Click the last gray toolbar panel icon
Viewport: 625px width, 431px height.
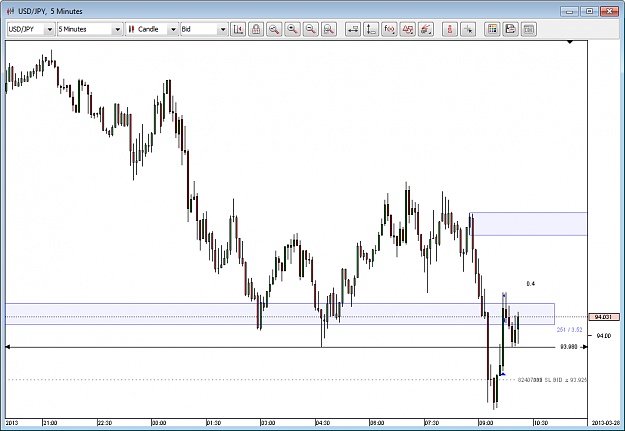tap(529, 29)
